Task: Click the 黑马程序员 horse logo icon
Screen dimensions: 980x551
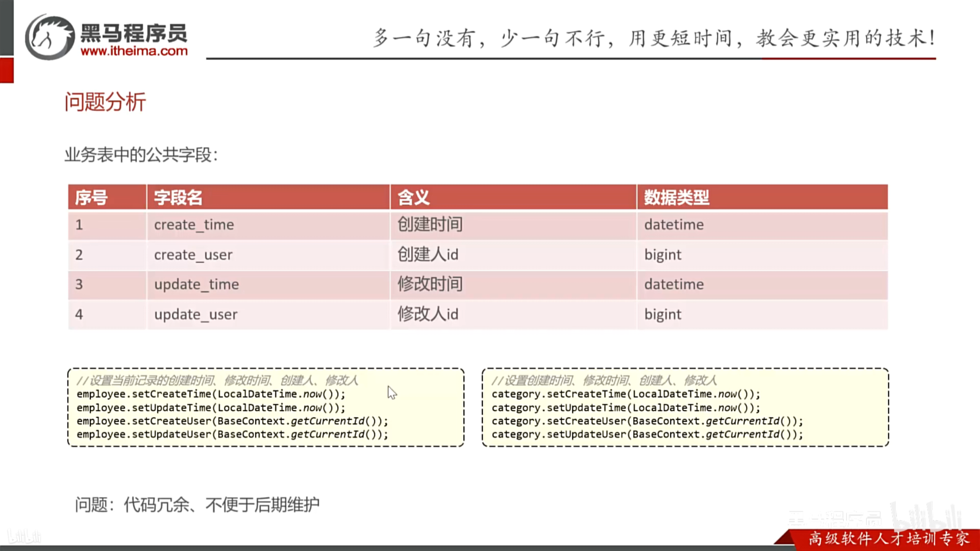Action: coord(50,37)
